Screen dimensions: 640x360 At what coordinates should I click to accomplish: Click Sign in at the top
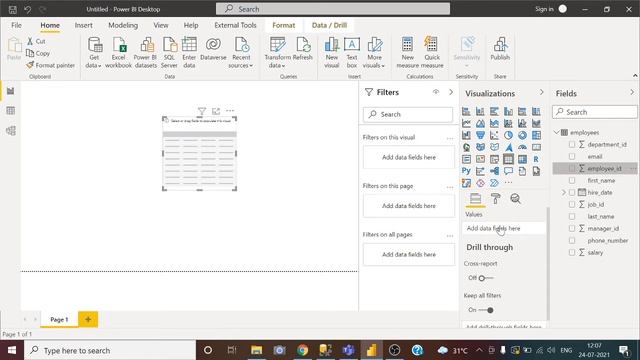[544, 9]
